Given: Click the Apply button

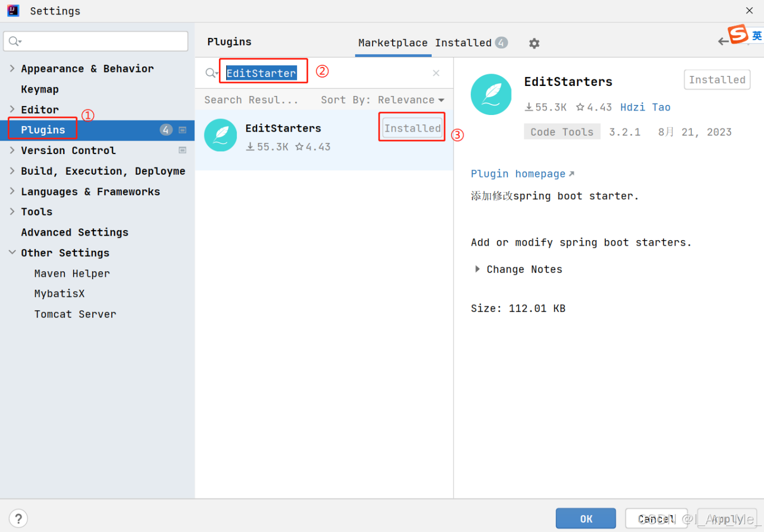Looking at the screenshot, I should tap(727, 519).
